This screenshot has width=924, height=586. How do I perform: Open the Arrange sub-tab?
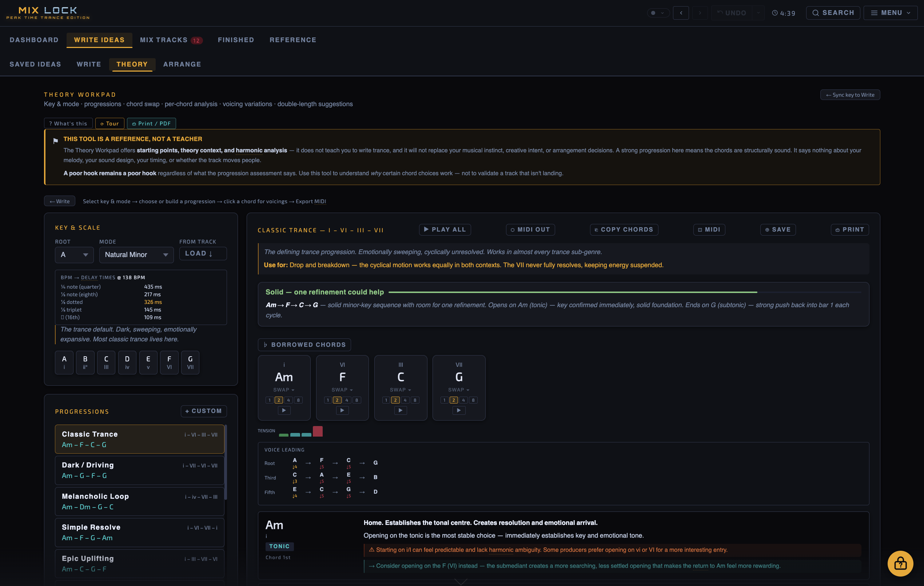pos(182,64)
